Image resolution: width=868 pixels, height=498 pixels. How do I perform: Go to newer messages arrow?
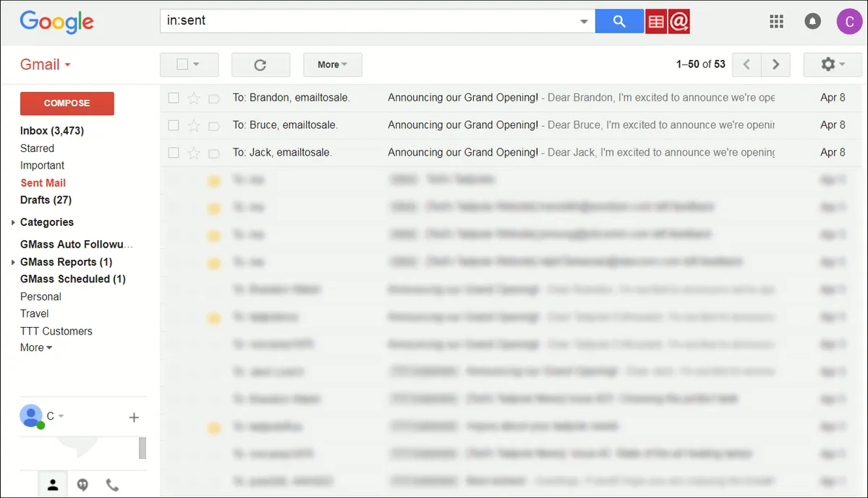click(746, 64)
